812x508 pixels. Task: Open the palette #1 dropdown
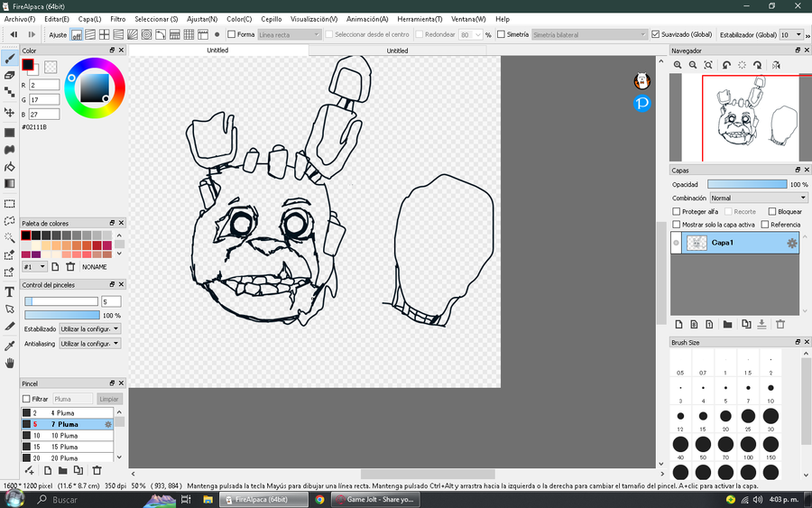point(34,267)
